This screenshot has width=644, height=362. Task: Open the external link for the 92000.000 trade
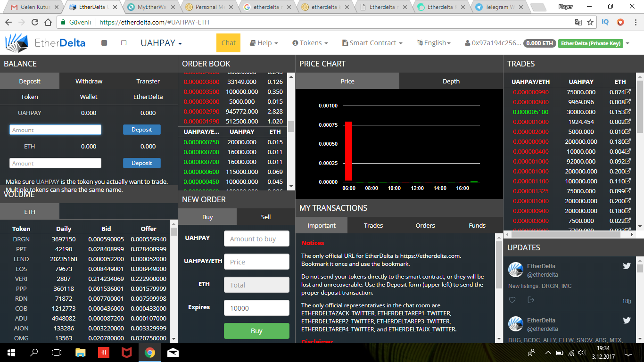click(628, 161)
